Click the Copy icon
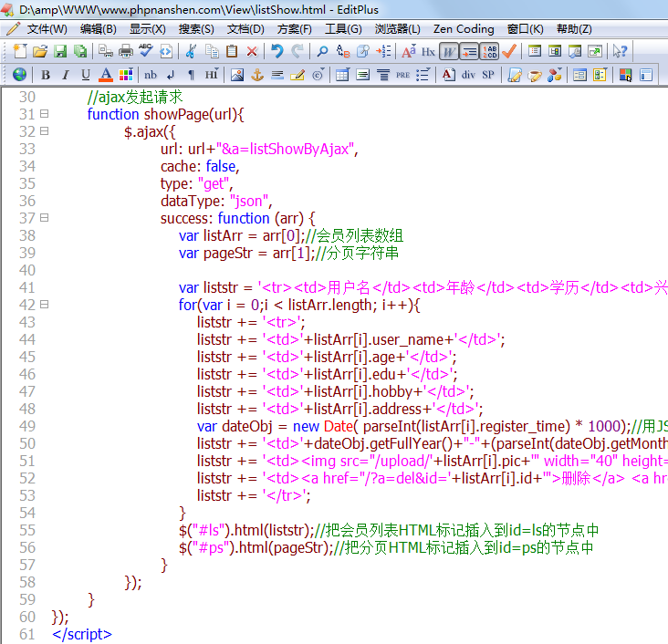The image size is (668, 644). pyautogui.click(x=212, y=51)
